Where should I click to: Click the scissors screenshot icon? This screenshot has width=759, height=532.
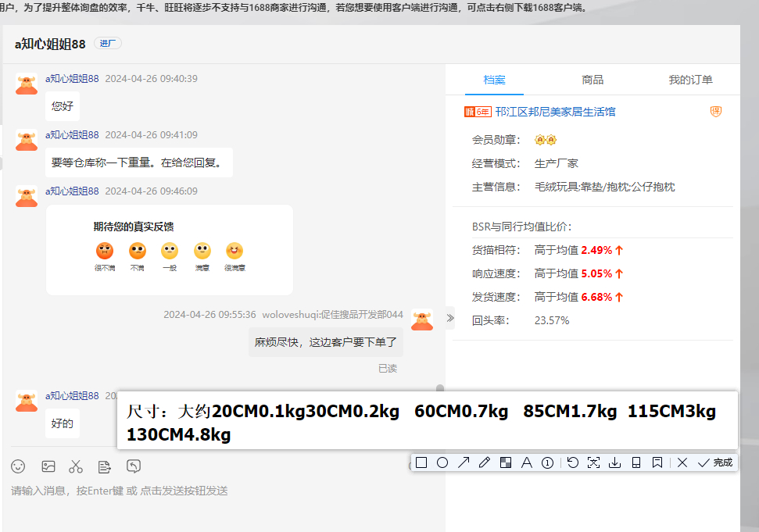click(76, 466)
